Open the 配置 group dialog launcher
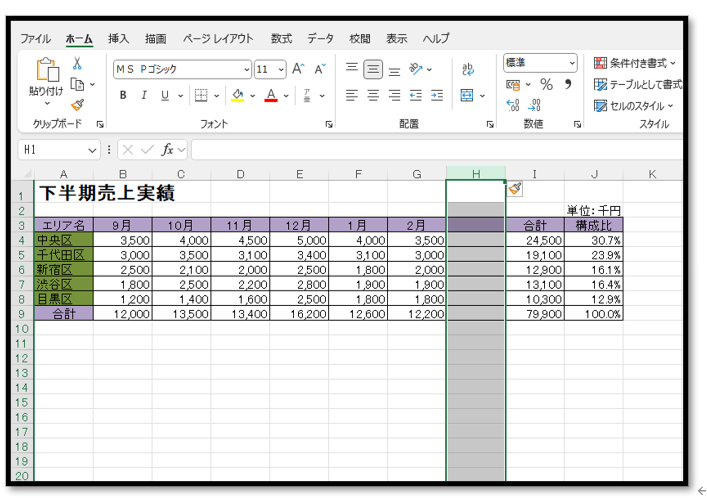 pyautogui.click(x=490, y=124)
